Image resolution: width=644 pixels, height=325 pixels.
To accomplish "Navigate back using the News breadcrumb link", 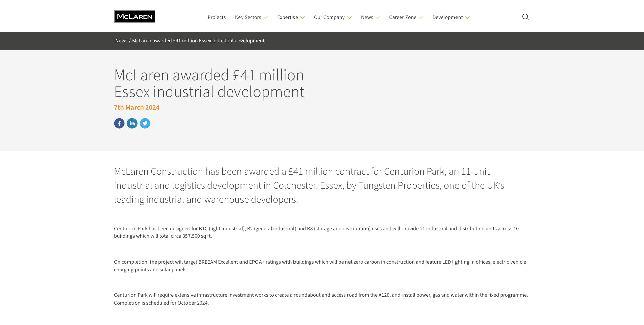I will click(x=121, y=41).
